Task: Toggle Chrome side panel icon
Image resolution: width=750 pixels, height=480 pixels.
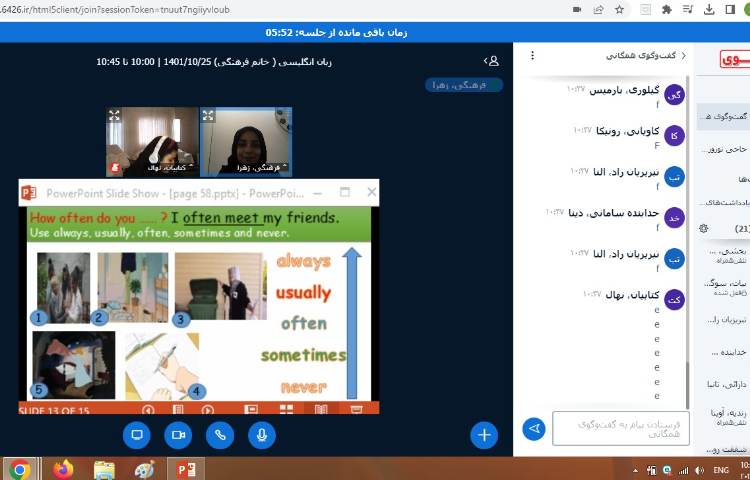Action: (x=730, y=10)
